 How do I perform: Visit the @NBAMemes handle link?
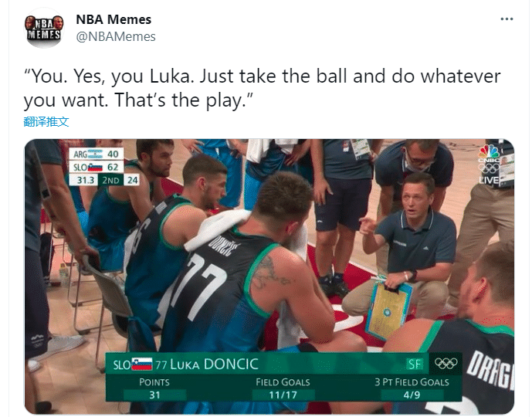click(116, 36)
